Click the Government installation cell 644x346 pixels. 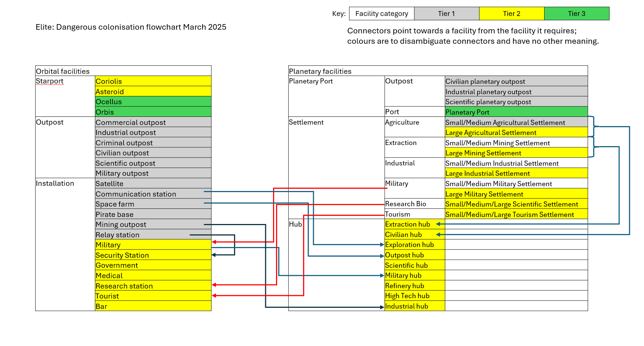(153, 265)
